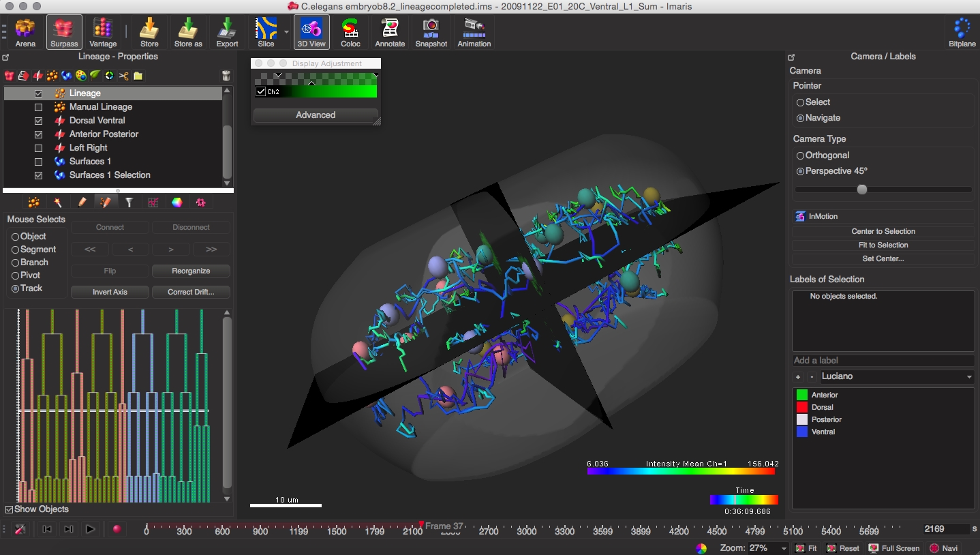
Task: Click the Full Screen button
Action: 894,548
